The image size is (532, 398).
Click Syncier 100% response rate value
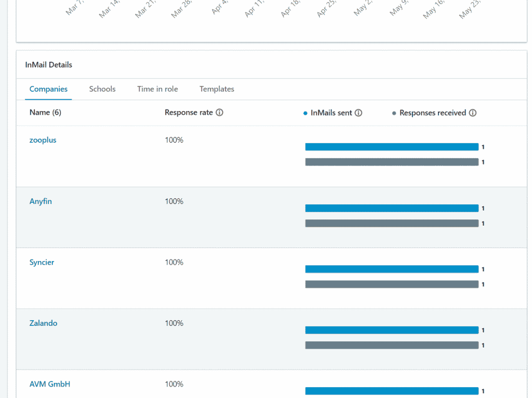coord(174,263)
